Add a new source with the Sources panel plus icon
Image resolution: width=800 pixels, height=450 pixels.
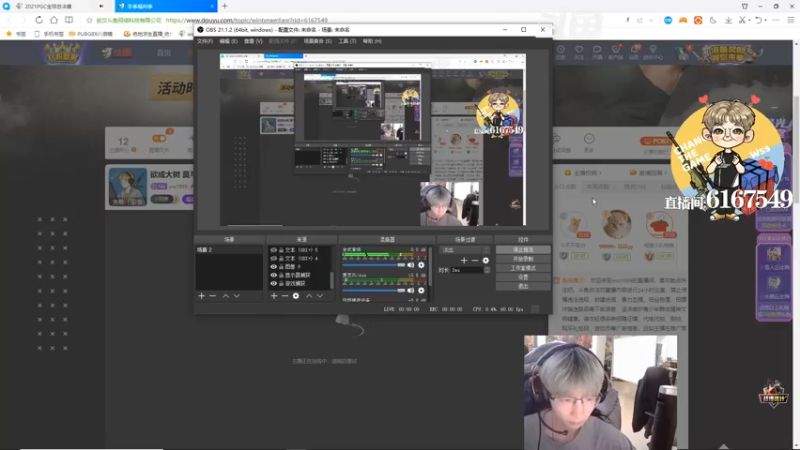(x=274, y=296)
